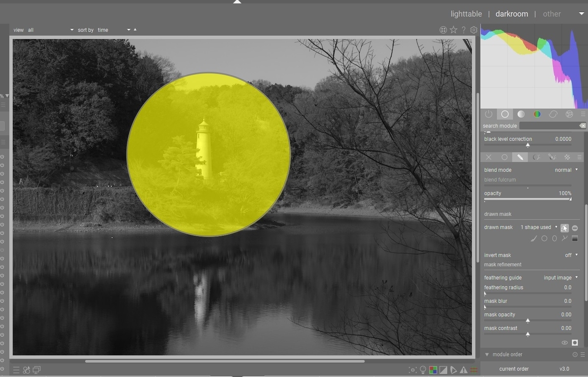This screenshot has width=588, height=377.
Task: Select the brush tool for drawn mask
Action: [x=534, y=238]
